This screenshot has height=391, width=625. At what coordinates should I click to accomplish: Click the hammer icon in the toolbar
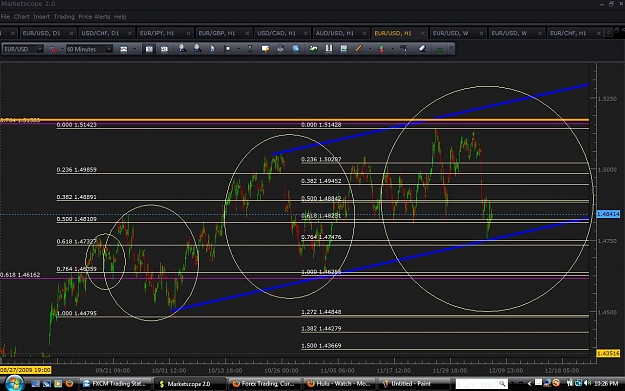pyautogui.click(x=404, y=49)
